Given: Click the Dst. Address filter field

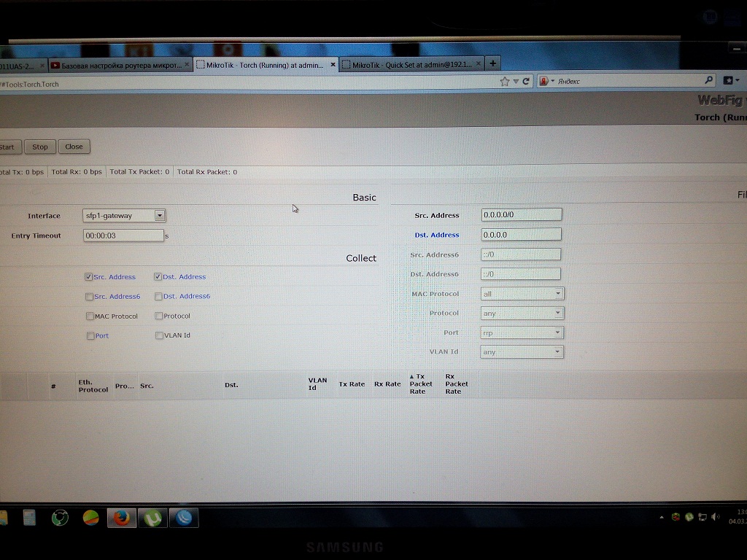Looking at the screenshot, I should [521, 234].
